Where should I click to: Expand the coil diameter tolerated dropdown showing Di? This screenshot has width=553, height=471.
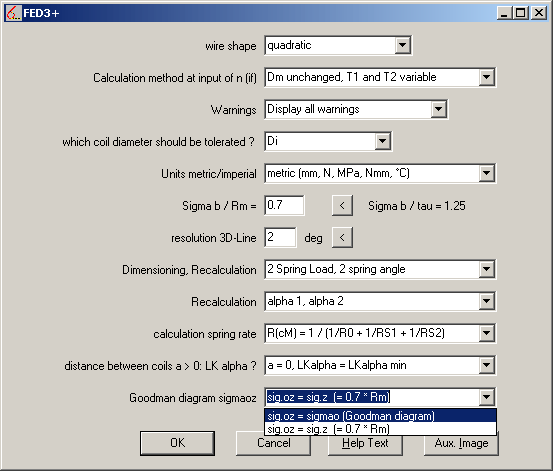383,141
